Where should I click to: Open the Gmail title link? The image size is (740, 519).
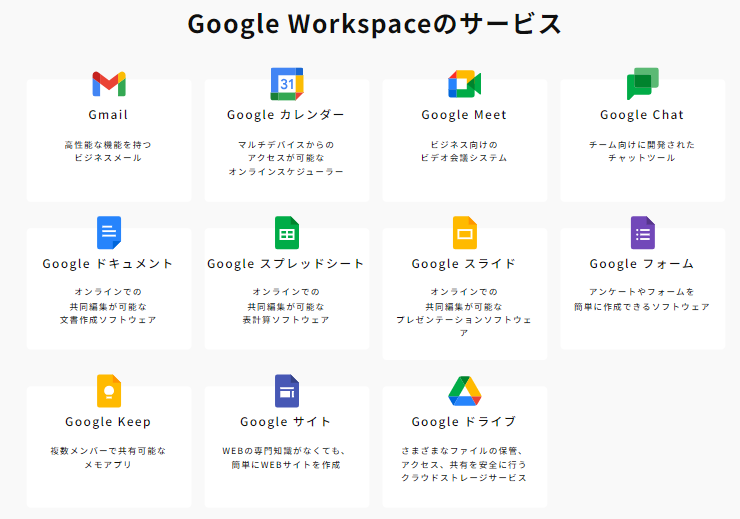[x=108, y=115]
